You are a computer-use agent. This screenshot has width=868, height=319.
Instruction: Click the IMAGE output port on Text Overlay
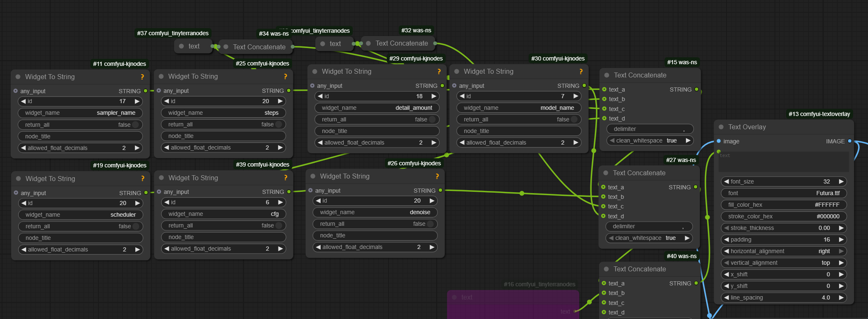850,141
